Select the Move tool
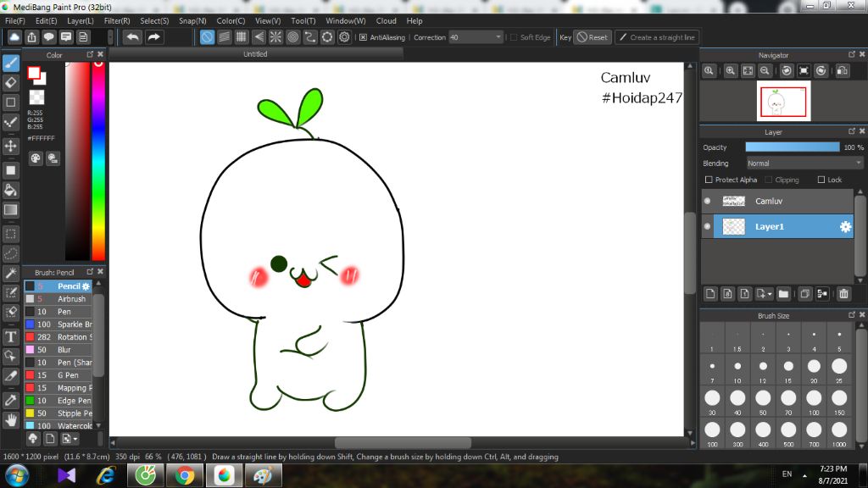The height and width of the screenshot is (488, 868). [x=10, y=146]
